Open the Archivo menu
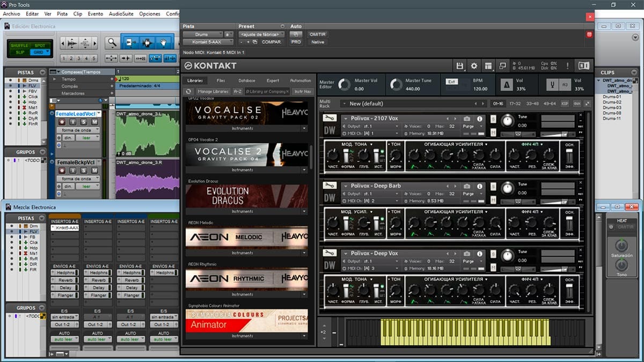The width and height of the screenshot is (644, 362). tap(11, 13)
